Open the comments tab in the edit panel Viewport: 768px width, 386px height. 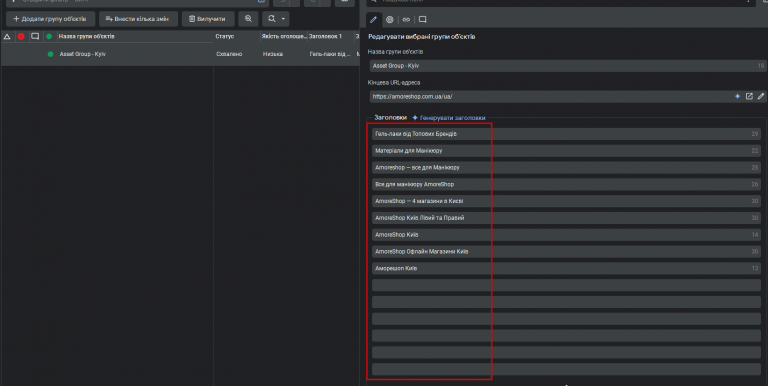point(422,20)
